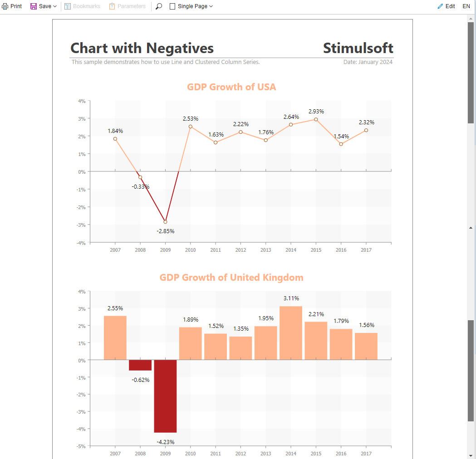Click the Print printer icon
The height and width of the screenshot is (459, 476).
[5, 6]
